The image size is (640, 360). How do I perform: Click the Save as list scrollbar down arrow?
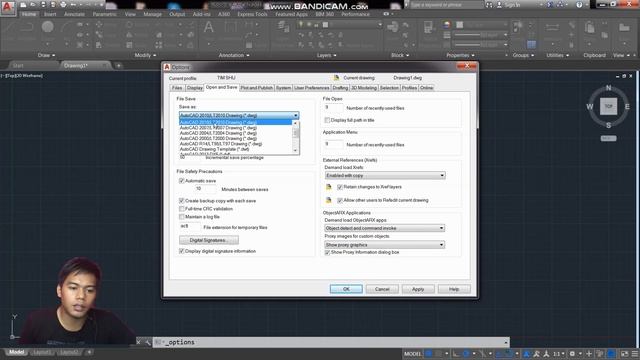pos(296,151)
